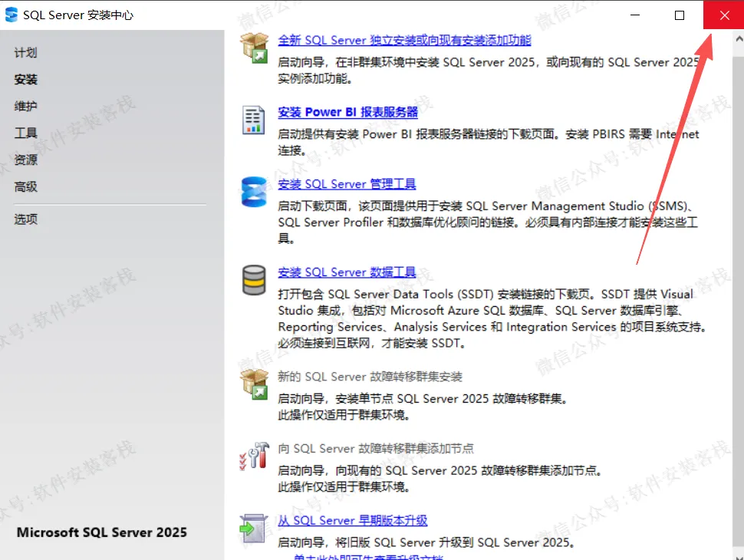
Task: Open 安装 SQL Server 数据工具 link
Action: (x=347, y=272)
